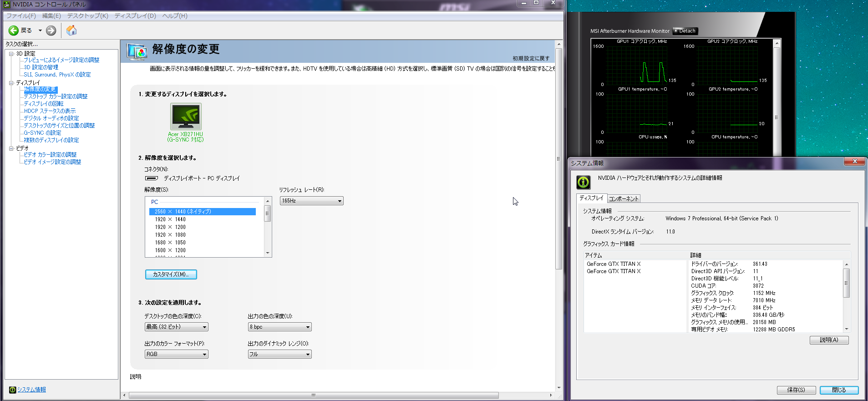
Task: Switch to the コンポーネント tab in システム情報
Action: tap(624, 199)
